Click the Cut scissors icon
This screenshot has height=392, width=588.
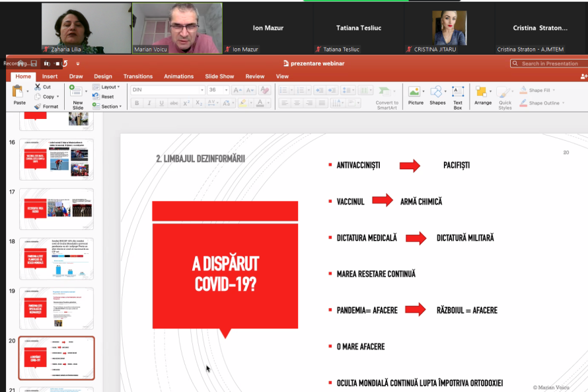(37, 87)
